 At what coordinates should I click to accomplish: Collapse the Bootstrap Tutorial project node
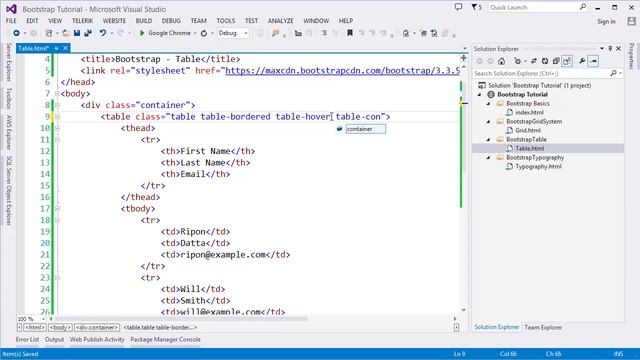click(x=480, y=95)
